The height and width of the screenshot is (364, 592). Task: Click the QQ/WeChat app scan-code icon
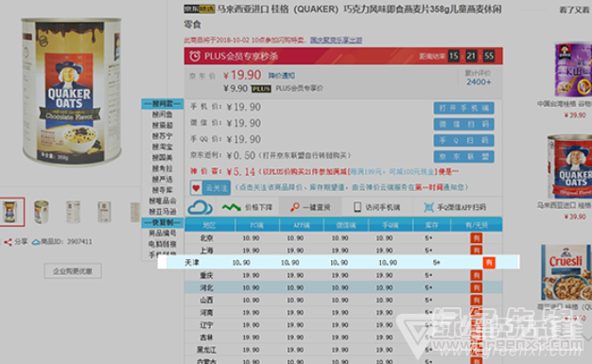click(x=429, y=207)
